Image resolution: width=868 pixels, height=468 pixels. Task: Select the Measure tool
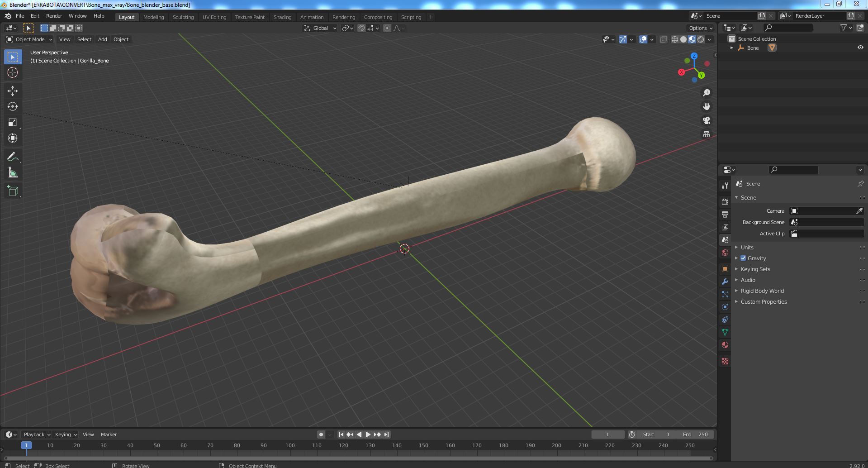pos(13,173)
